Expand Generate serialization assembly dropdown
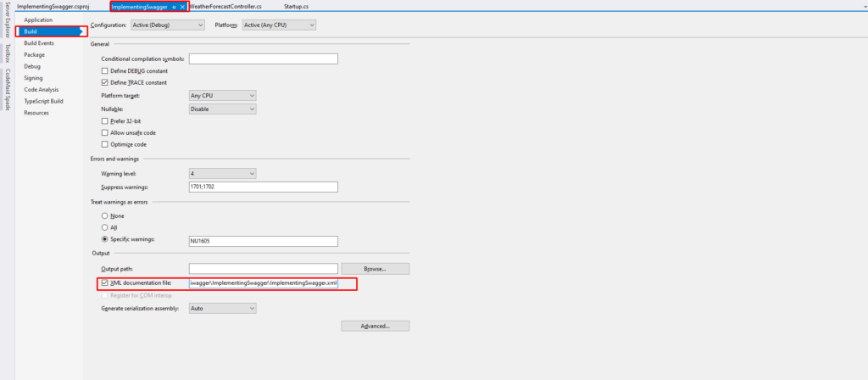 (222, 308)
